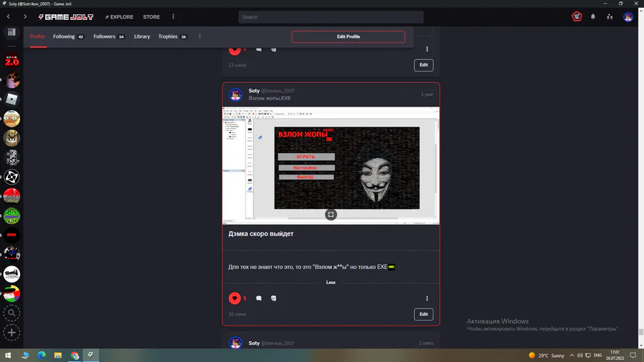Screen dimensions: 644x362
Task: Open the green ONAF community icon
Action: click(x=11, y=215)
